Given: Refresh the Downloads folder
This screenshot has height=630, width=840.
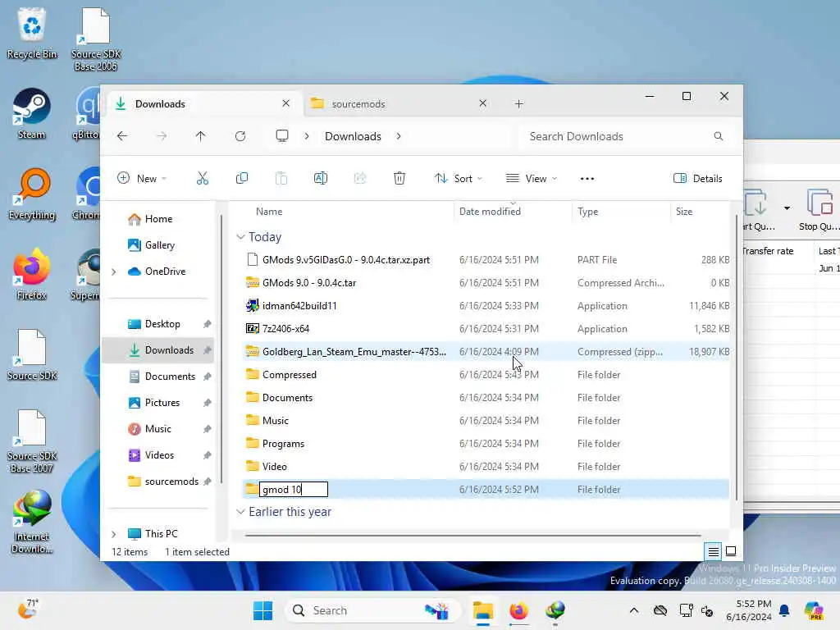Looking at the screenshot, I should (x=240, y=136).
